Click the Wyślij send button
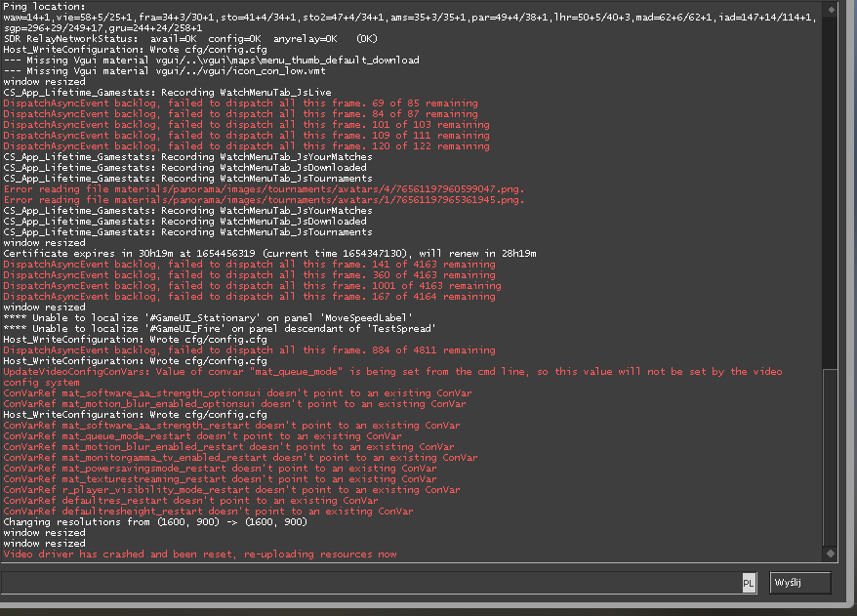The image size is (857, 616). [800, 583]
